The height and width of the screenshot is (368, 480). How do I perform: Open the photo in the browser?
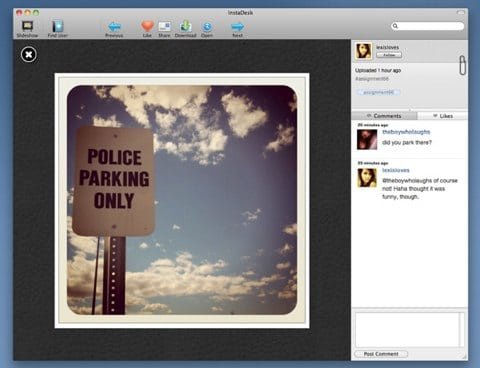pos(207,29)
